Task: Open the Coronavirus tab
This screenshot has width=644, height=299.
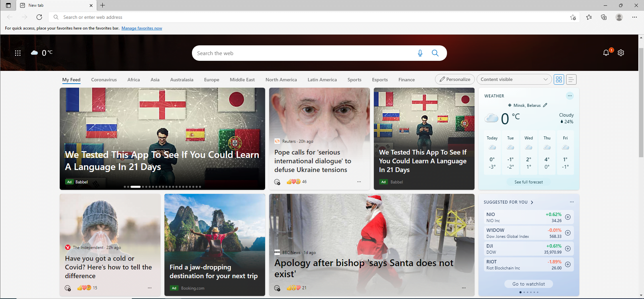Action: coord(104,80)
